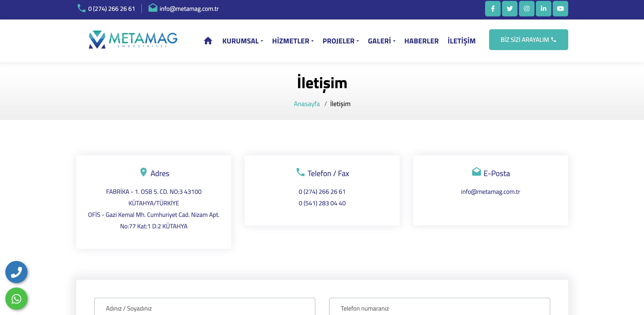The height and width of the screenshot is (315, 644).
Task: Expand the GALERİ dropdown menu
Action: click(x=381, y=41)
